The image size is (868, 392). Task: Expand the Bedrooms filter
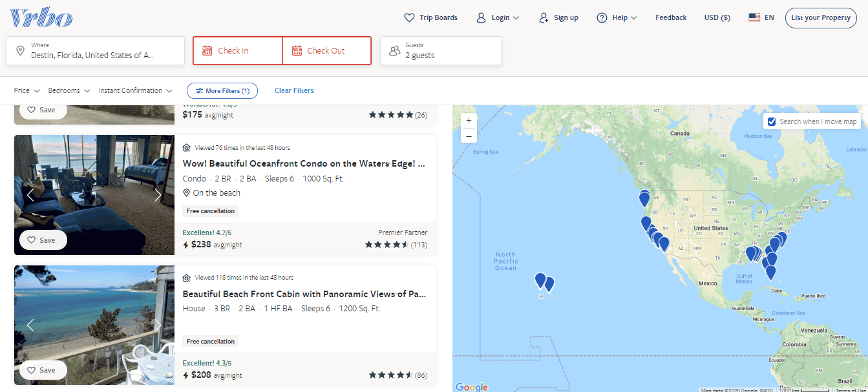pyautogui.click(x=69, y=91)
